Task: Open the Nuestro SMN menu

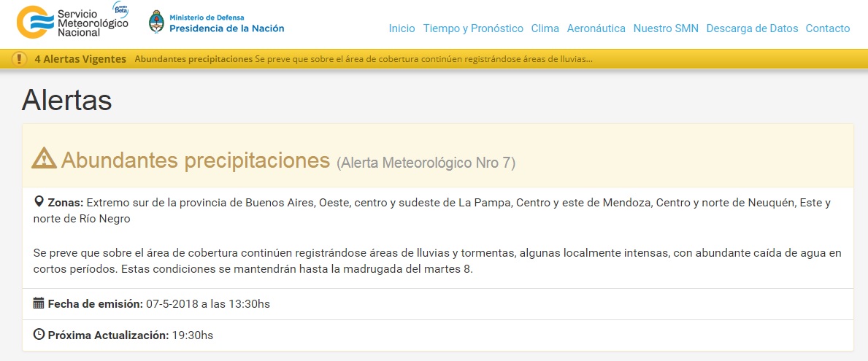Action: coord(666,28)
